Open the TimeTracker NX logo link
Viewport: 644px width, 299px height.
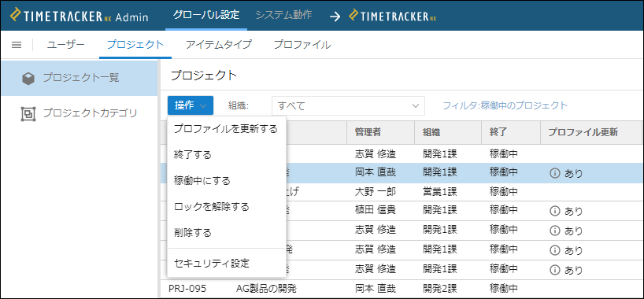click(393, 16)
